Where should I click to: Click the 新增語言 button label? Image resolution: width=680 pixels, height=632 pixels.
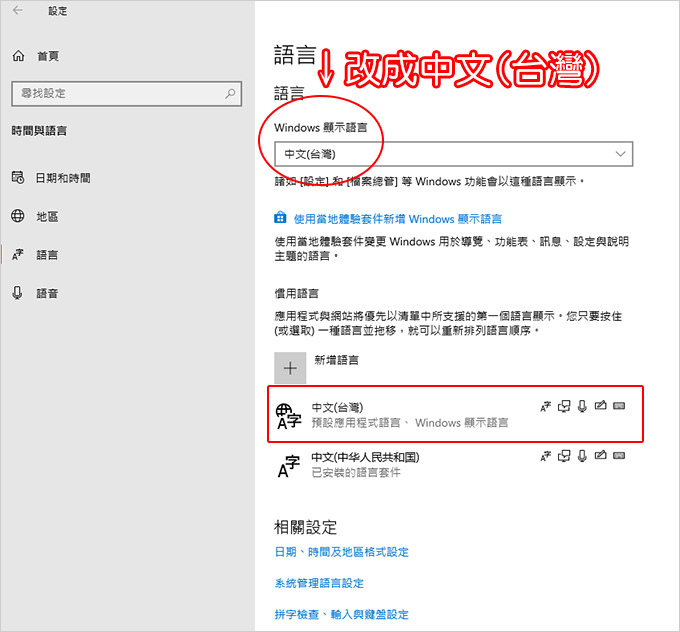[x=337, y=360]
